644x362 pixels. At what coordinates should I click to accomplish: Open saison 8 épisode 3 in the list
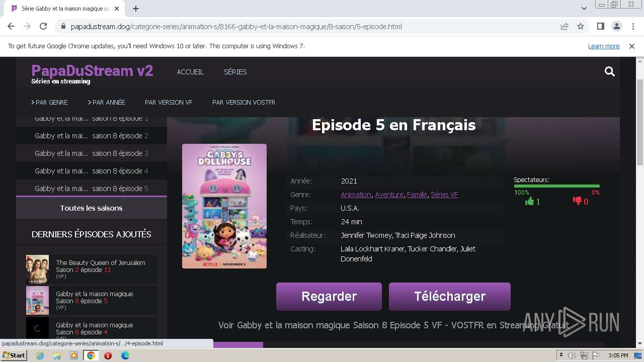coord(92,153)
